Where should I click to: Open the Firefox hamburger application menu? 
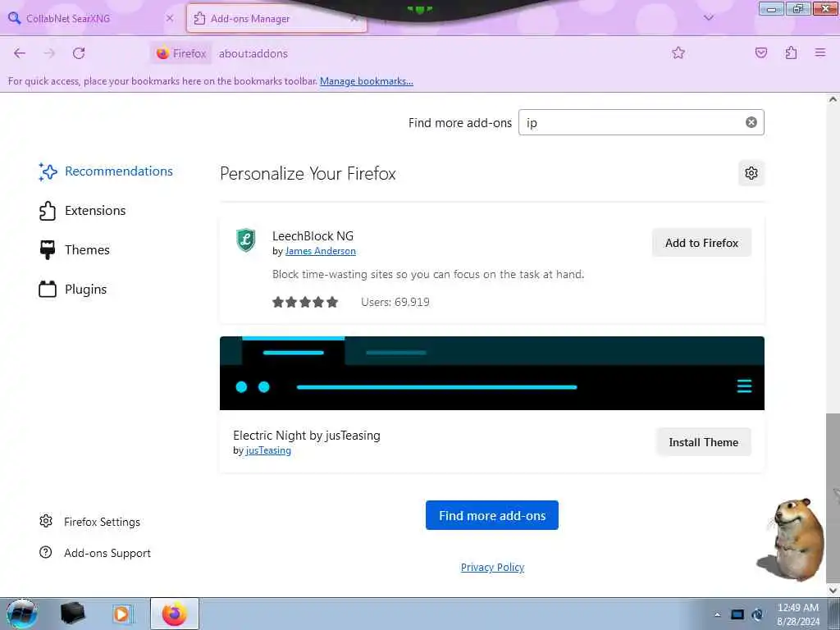(x=820, y=52)
